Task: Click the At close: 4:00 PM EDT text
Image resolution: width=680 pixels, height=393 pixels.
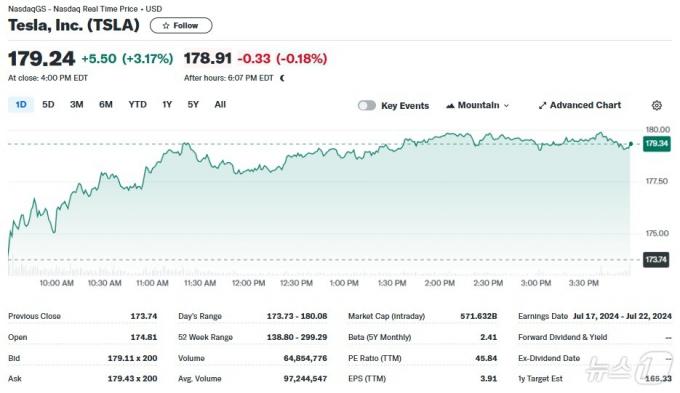Action: tap(48, 78)
